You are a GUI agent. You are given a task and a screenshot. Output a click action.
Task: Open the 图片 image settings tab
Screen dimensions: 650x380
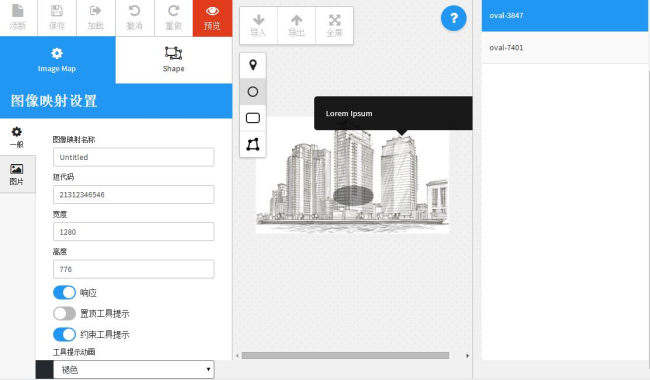17,174
